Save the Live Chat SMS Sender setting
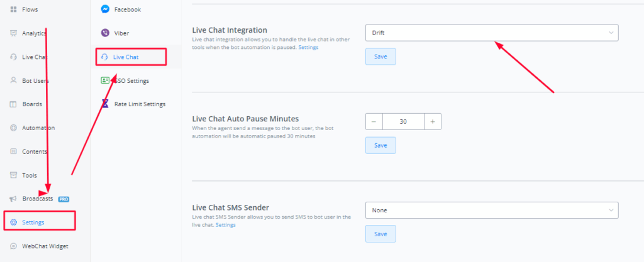Image resolution: width=644 pixels, height=262 pixels. coord(380,234)
